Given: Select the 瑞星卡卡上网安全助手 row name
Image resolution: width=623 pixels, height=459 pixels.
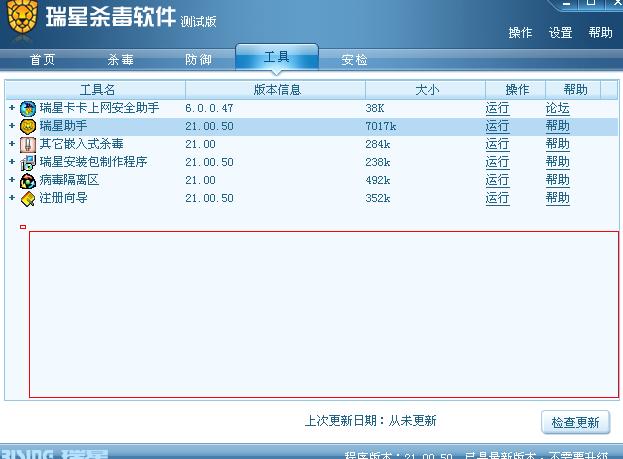Looking at the screenshot, I should click(99, 108).
